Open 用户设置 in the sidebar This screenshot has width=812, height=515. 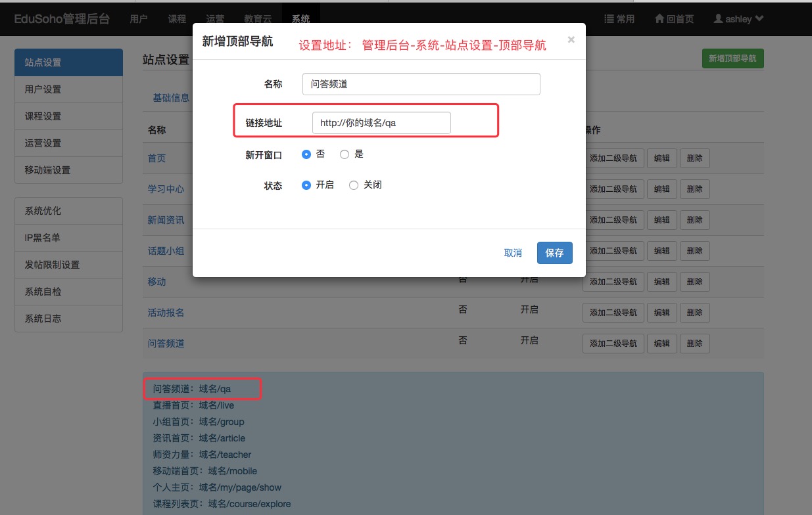tap(68, 89)
